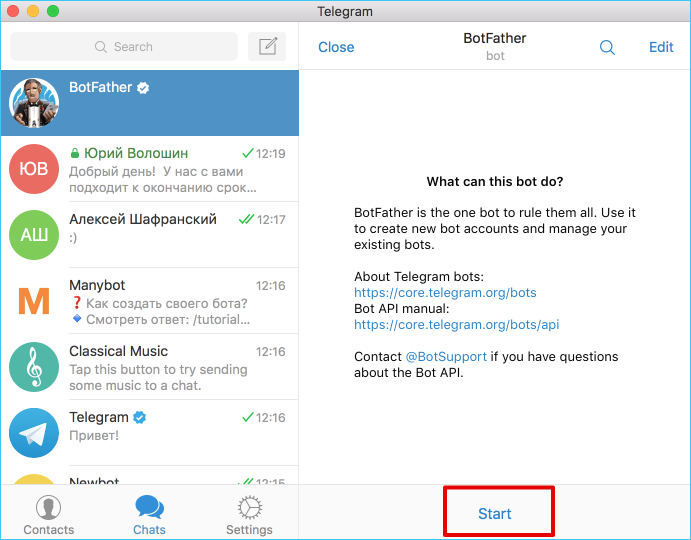
Task: Click Telegram verified badge in chat list
Action: [x=140, y=417]
